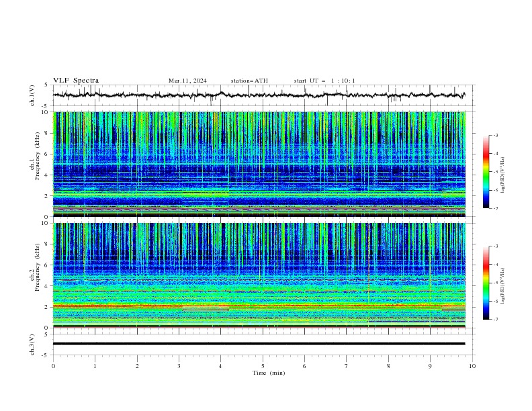Click the ch.3 flat black waveform trace
Image resolution: width=532 pixels, height=411 pixels.
[x=259, y=344]
